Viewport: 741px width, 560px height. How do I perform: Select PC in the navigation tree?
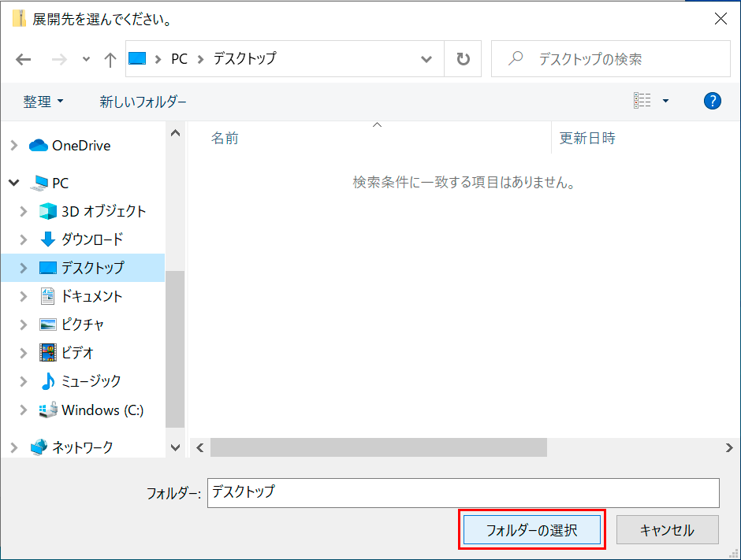pos(61,183)
